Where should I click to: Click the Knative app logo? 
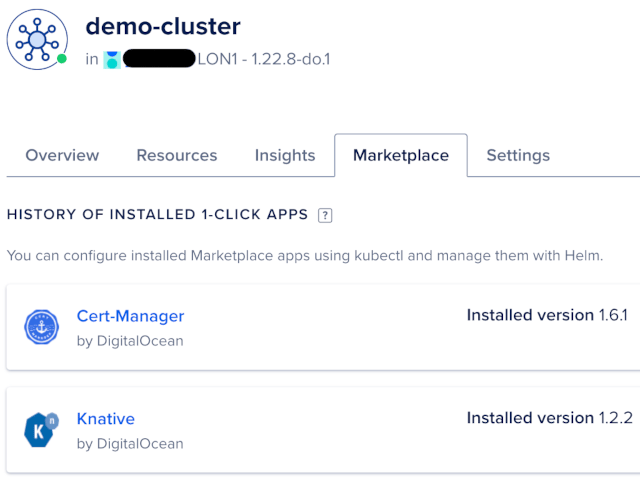[x=41, y=430]
